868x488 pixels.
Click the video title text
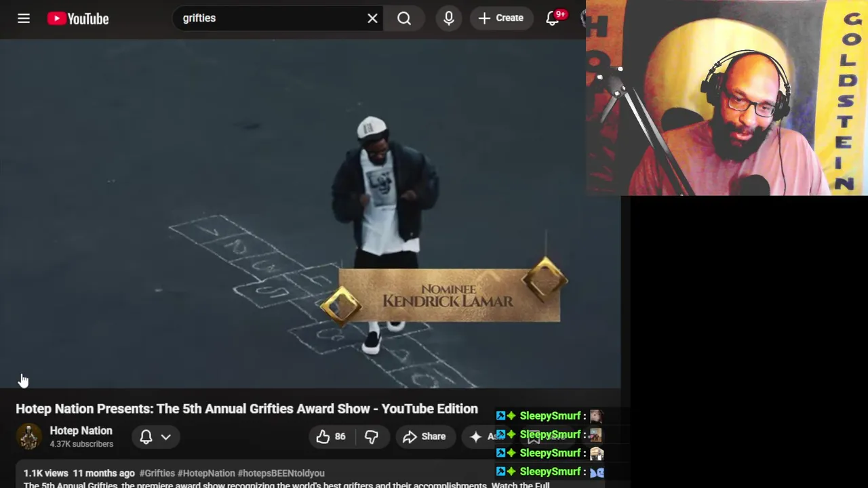[x=247, y=409]
